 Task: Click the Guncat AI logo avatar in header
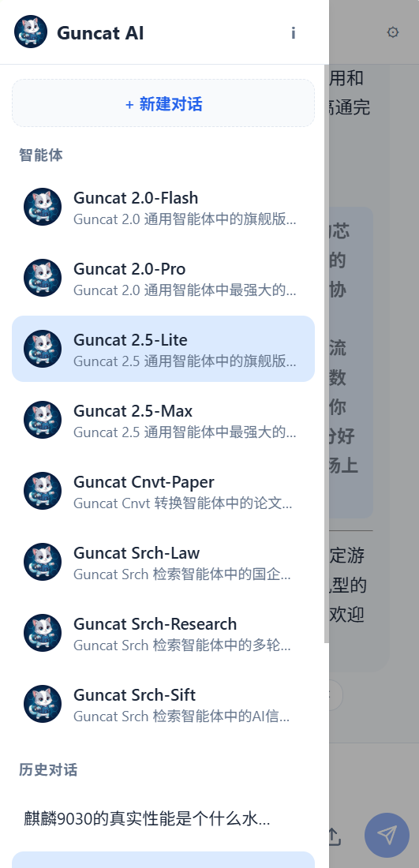(31, 32)
